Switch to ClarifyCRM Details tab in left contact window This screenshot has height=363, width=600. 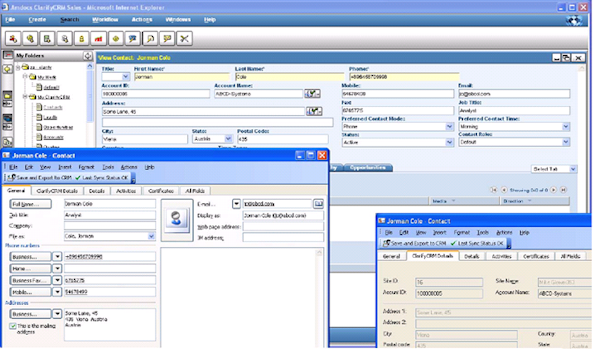[57, 191]
